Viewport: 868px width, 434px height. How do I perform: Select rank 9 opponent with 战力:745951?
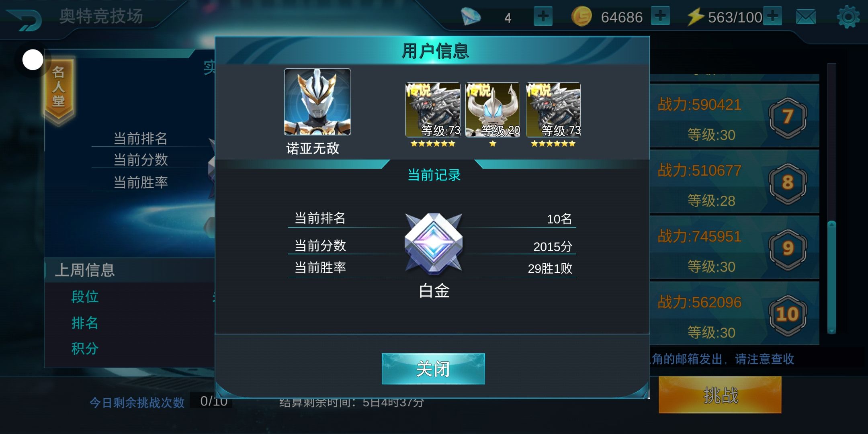point(734,248)
